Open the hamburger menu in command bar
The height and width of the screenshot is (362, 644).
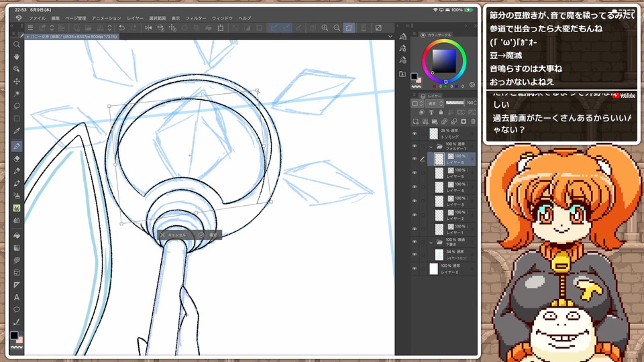click(x=30, y=28)
